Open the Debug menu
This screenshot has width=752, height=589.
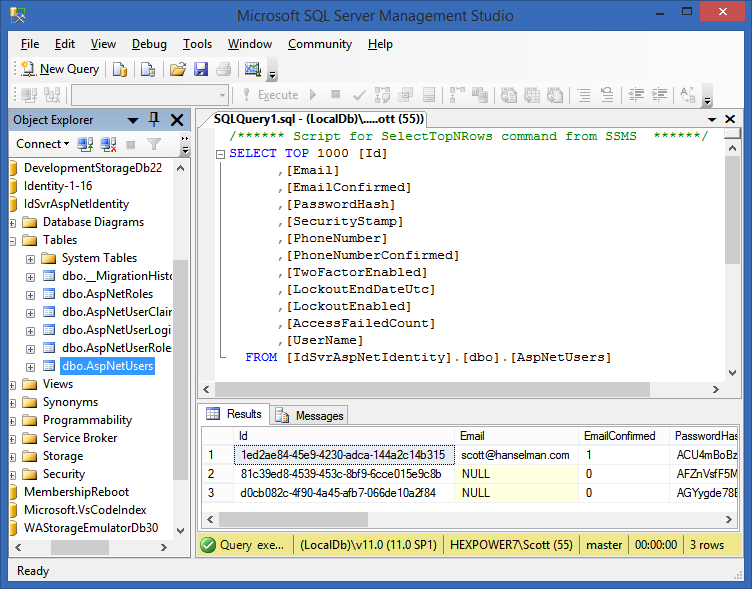pos(149,44)
